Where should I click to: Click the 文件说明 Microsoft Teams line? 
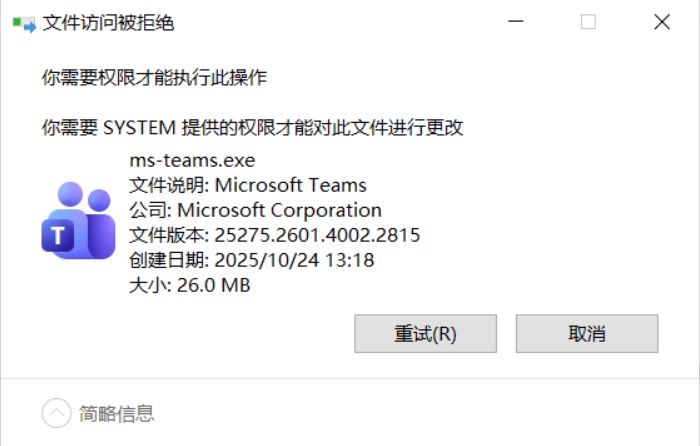(248, 185)
